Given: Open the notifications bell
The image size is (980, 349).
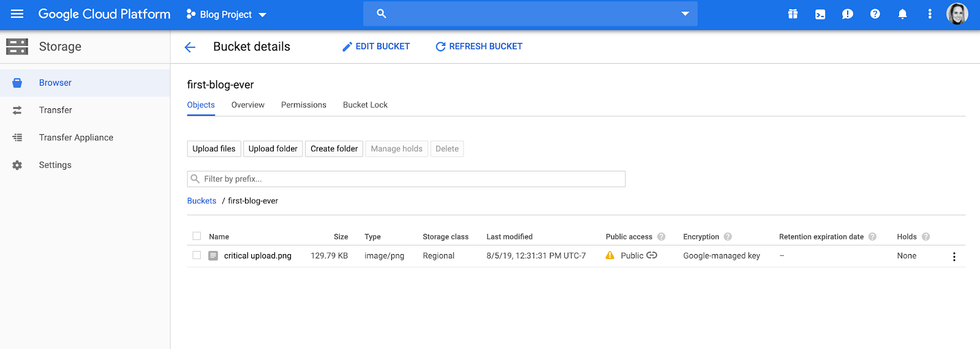Looking at the screenshot, I should coord(902,14).
